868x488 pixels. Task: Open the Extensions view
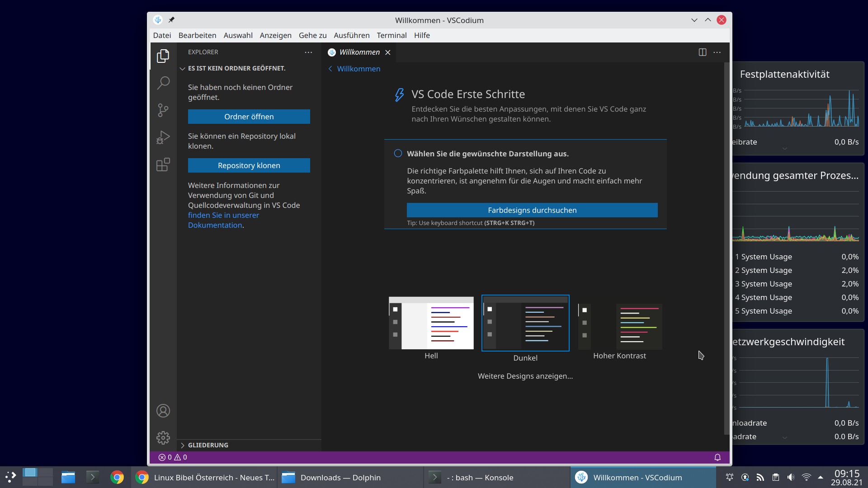tap(163, 164)
